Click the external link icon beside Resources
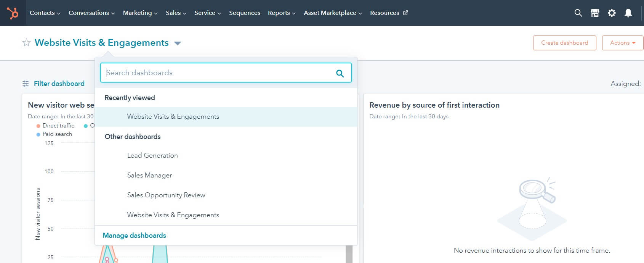The height and width of the screenshot is (263, 644). point(406,13)
